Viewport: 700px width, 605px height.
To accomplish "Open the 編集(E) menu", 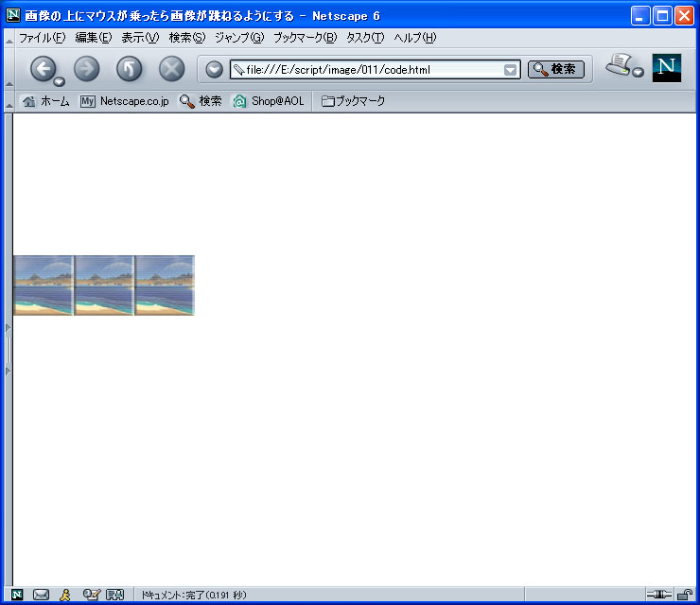I will (x=94, y=38).
